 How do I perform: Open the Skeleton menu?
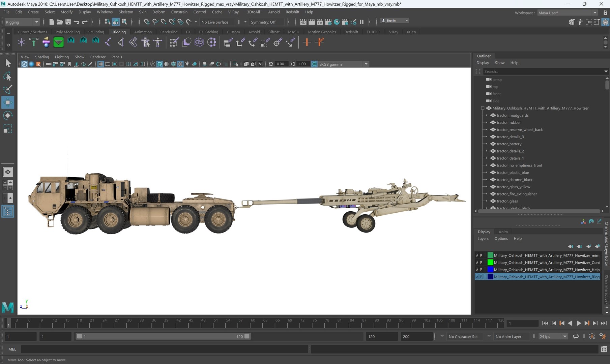point(125,12)
